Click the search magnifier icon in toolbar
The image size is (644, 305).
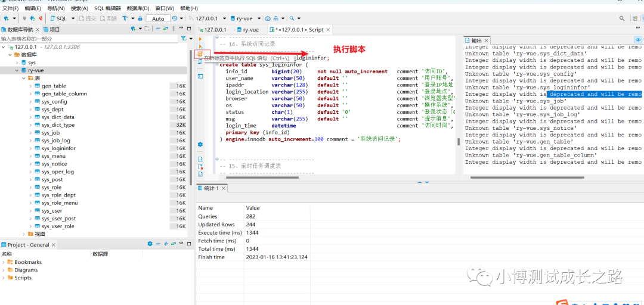(292, 18)
